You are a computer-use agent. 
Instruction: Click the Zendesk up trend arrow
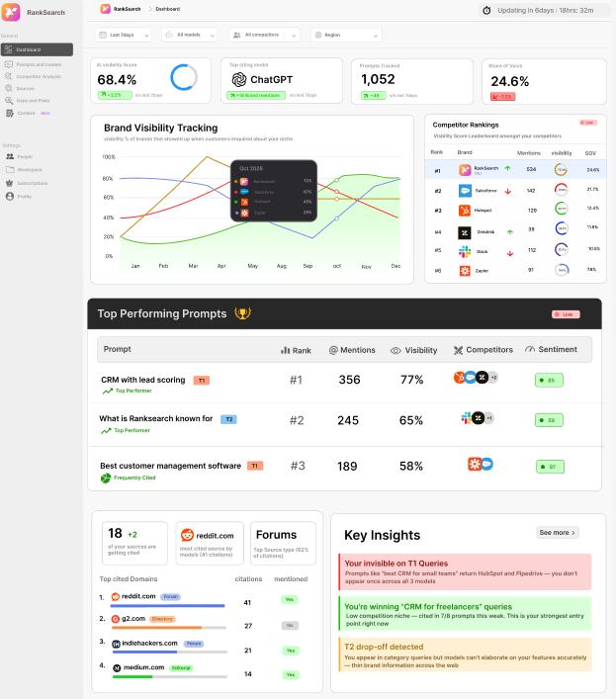coord(510,231)
